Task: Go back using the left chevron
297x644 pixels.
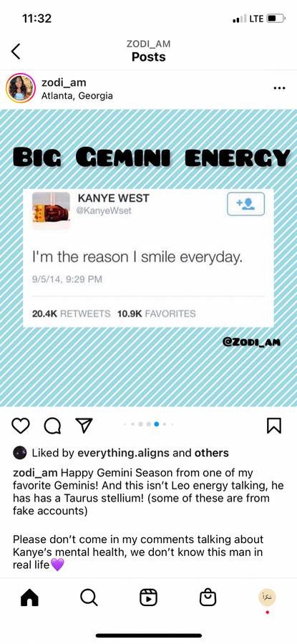Action: 16,52
